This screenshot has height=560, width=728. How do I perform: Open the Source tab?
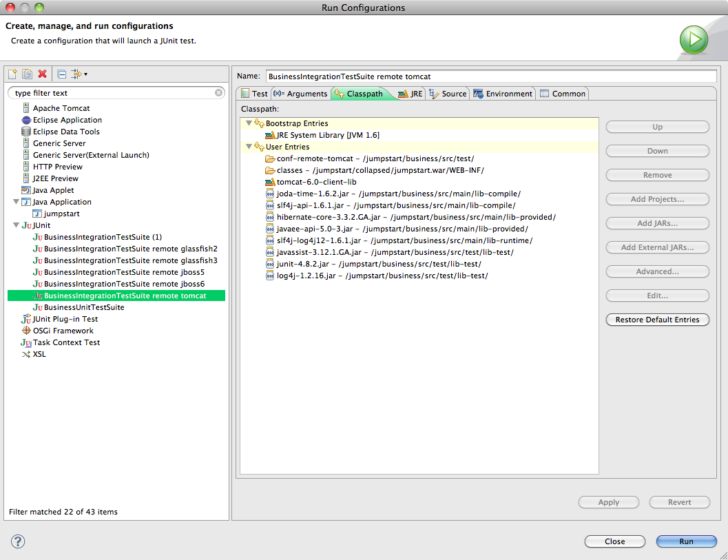pyautogui.click(x=448, y=94)
